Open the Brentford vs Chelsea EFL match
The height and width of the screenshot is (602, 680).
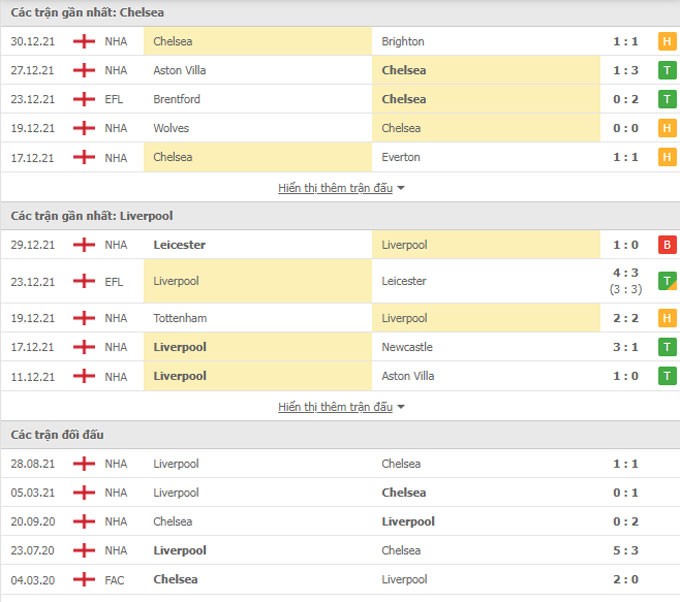point(340,99)
